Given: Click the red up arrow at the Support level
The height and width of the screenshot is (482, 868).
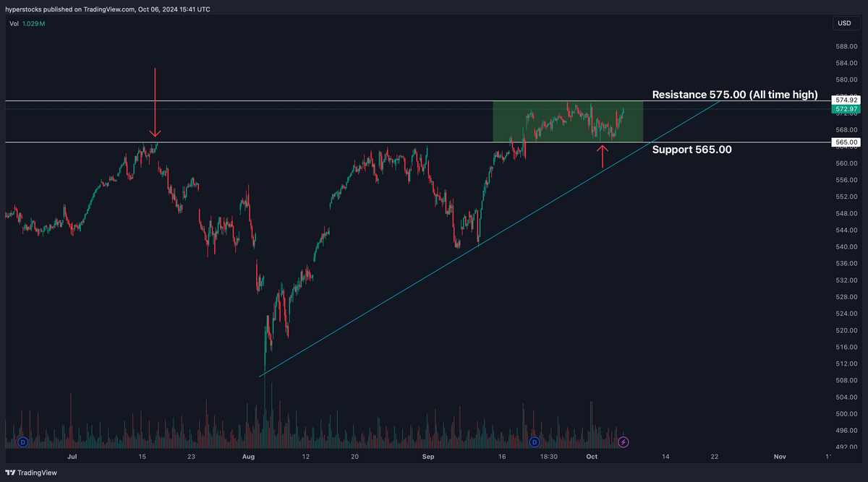Looking at the screenshot, I should tap(603, 155).
